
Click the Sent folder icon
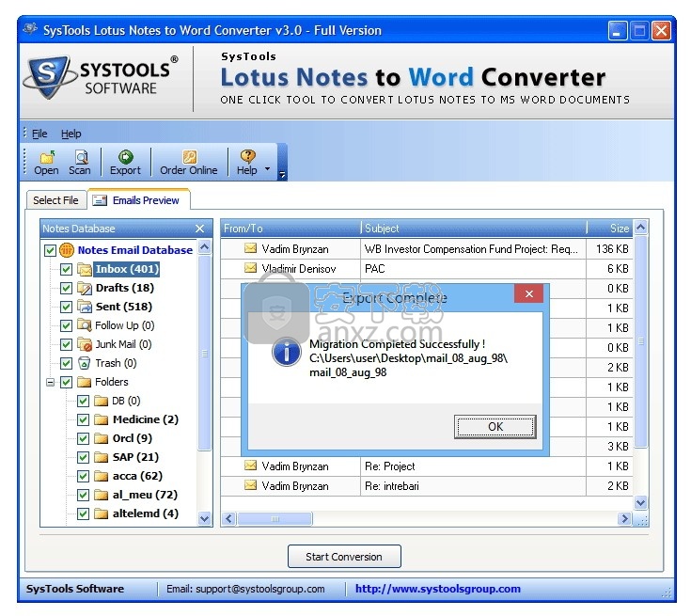[85, 307]
